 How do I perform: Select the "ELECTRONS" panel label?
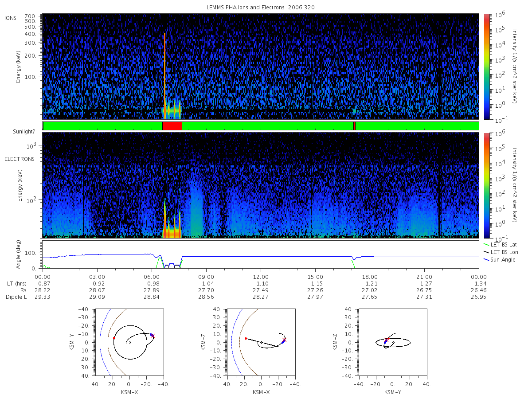click(x=19, y=159)
